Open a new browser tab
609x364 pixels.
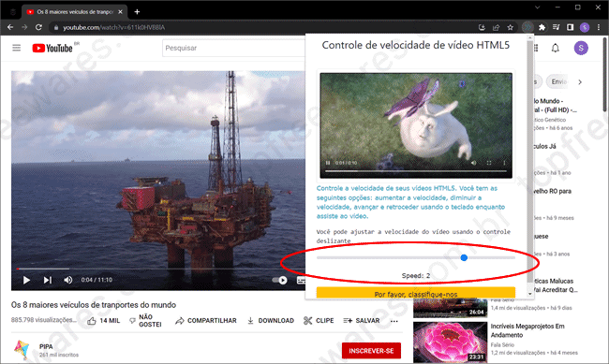pos(137,12)
